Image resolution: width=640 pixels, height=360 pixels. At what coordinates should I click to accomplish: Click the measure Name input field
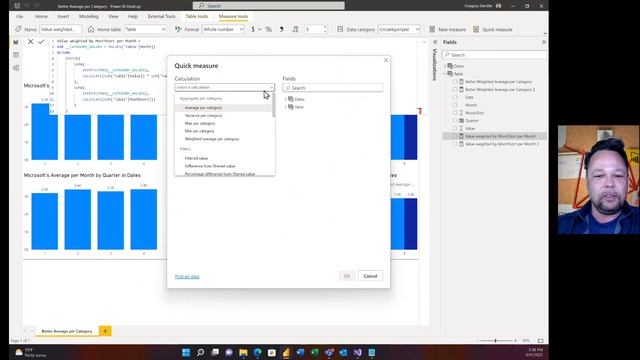click(x=60, y=29)
